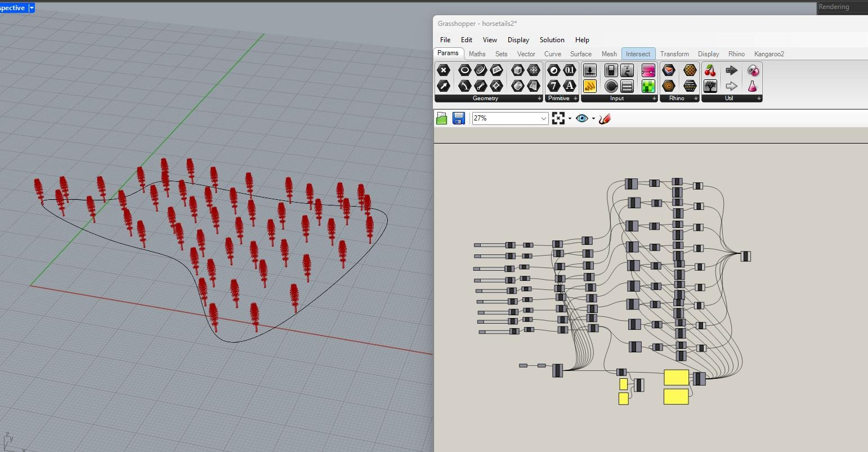868x452 pixels.
Task: Select the spiral swirl Rhino panel icon
Action: (669, 86)
